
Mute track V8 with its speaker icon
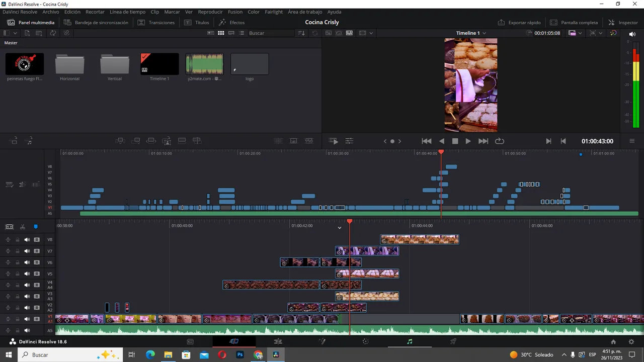point(27,240)
